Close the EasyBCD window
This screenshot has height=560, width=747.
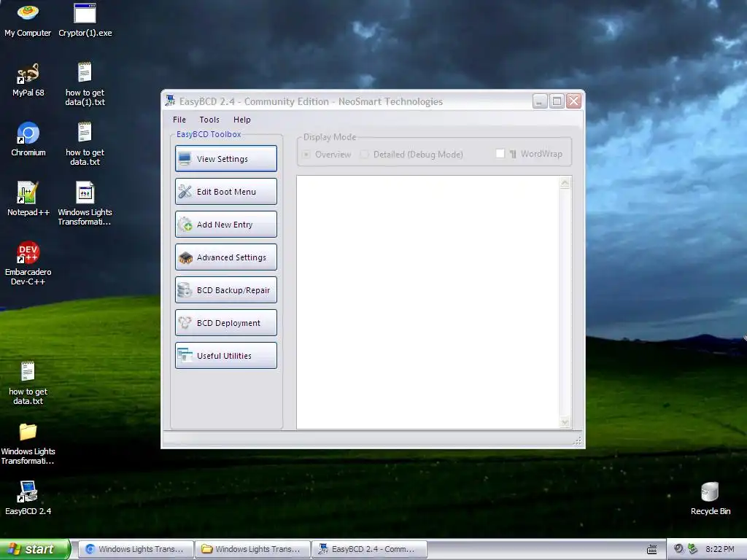(573, 101)
